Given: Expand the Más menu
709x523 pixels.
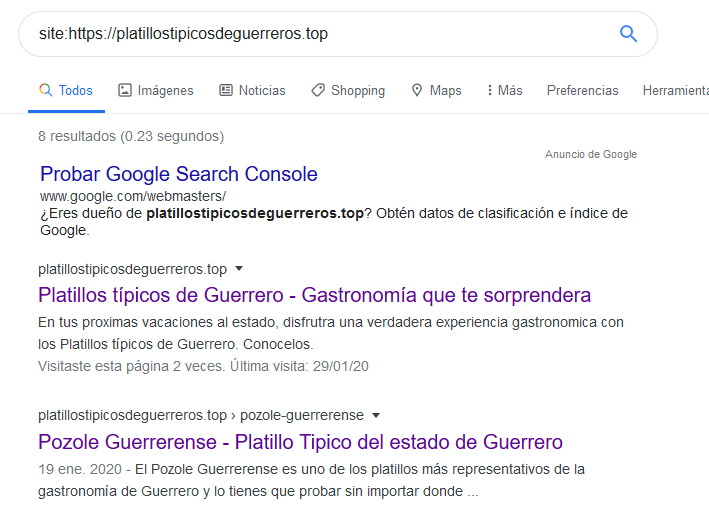Looking at the screenshot, I should tap(505, 90).
